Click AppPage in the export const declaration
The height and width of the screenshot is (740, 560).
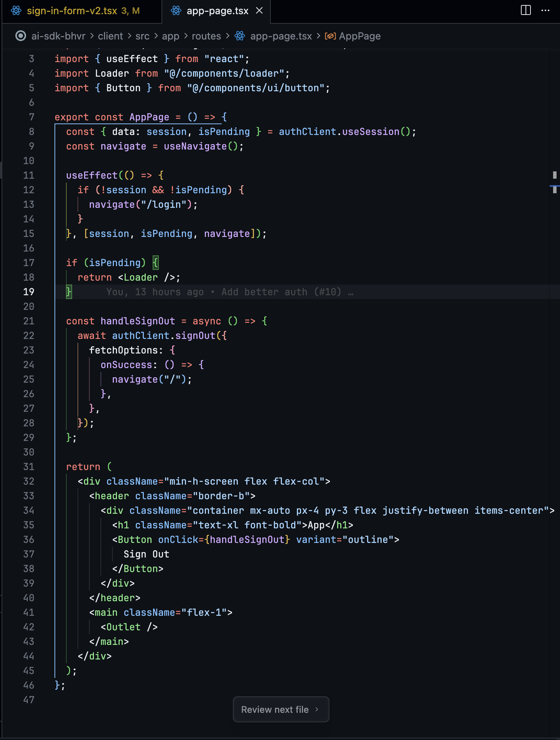click(x=149, y=117)
